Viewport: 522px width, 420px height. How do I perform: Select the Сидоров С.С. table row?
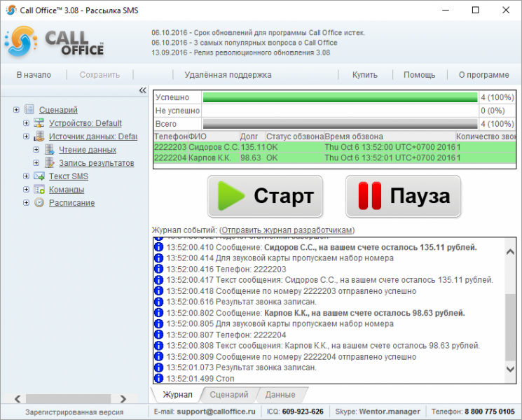pos(335,147)
